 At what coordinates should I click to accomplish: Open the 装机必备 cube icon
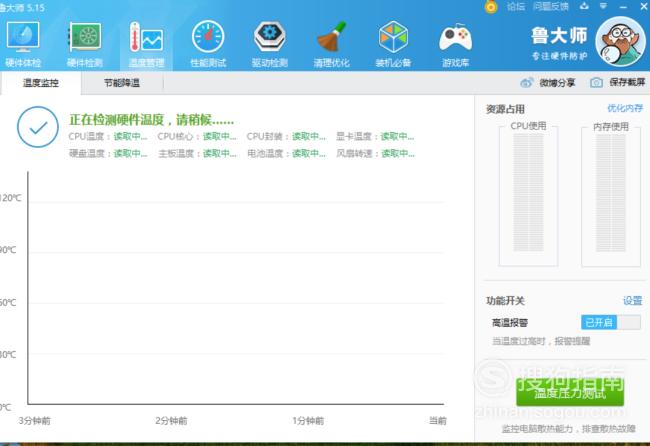pos(393,36)
